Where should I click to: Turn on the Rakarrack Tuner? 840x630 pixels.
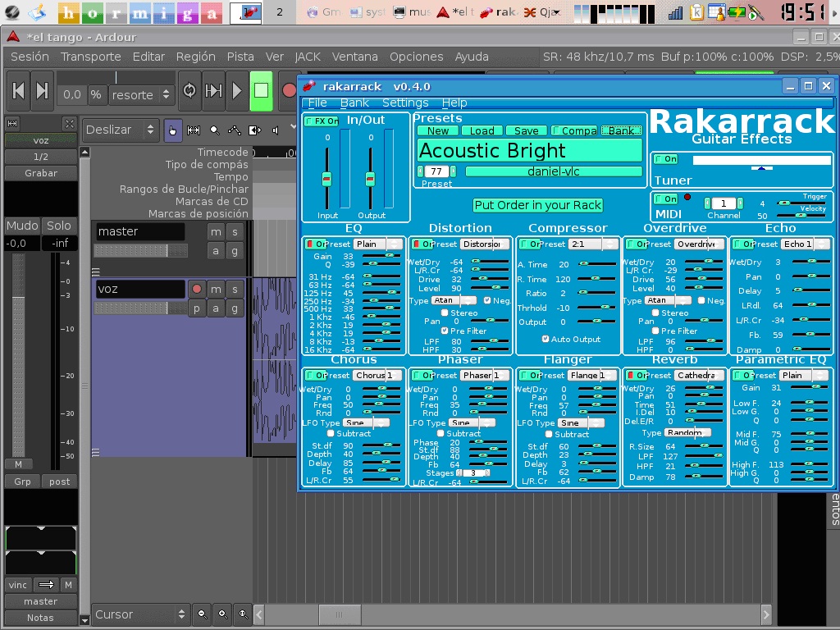[x=666, y=159]
